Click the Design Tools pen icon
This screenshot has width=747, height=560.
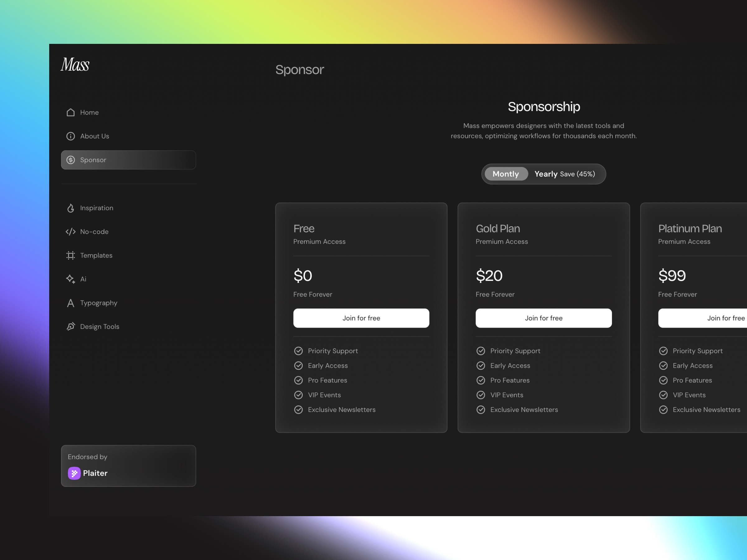(x=71, y=326)
